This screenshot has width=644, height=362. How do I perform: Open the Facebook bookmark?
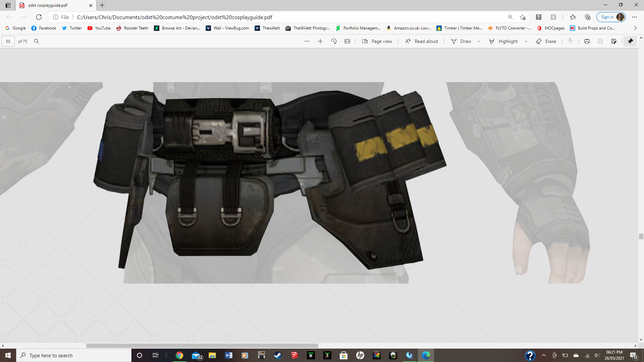pos(44,28)
